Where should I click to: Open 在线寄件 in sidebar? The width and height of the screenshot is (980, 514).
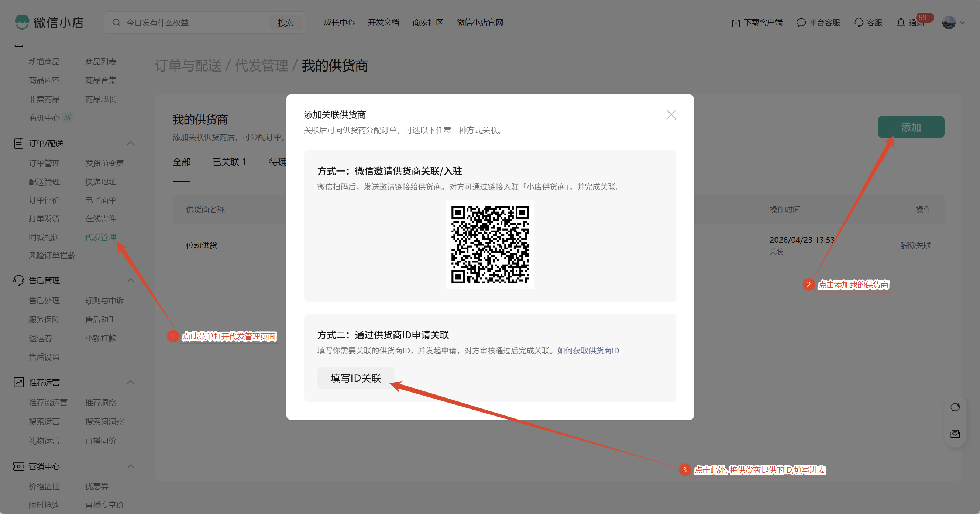100,218
